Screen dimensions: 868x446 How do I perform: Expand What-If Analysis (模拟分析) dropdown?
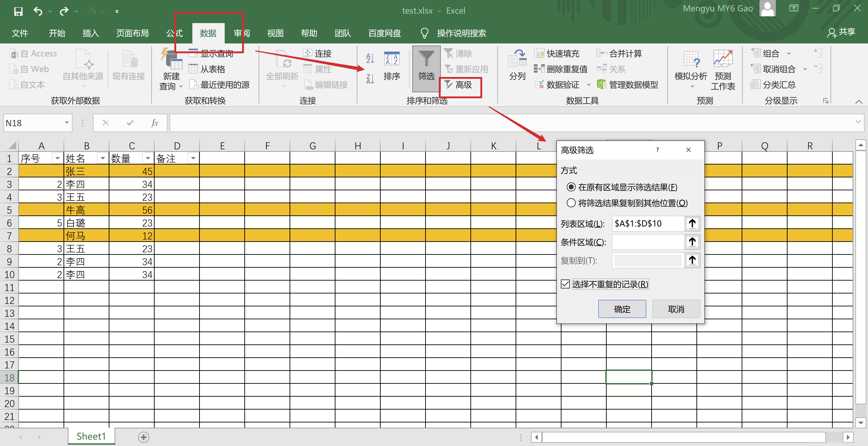click(692, 87)
